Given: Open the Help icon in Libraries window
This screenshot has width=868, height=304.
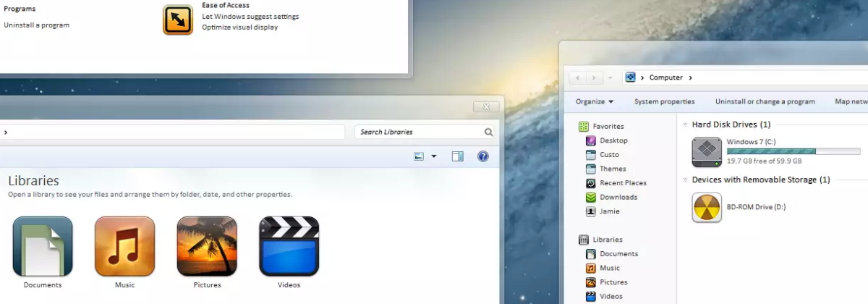Looking at the screenshot, I should click(x=483, y=156).
